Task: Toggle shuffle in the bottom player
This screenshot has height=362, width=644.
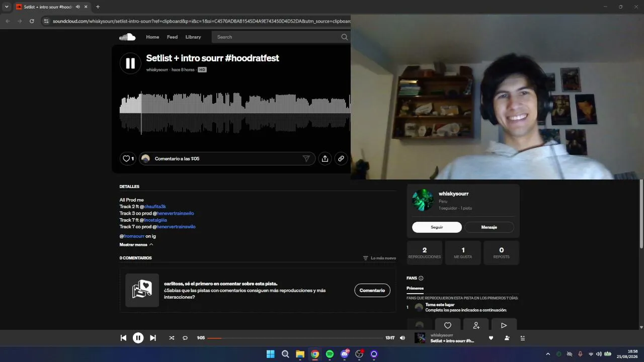Action: (x=172, y=338)
